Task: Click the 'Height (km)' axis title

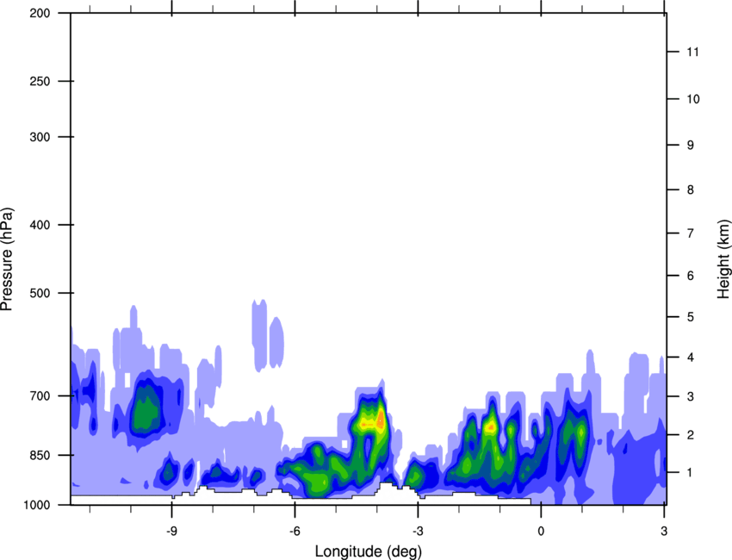Action: pos(723,259)
